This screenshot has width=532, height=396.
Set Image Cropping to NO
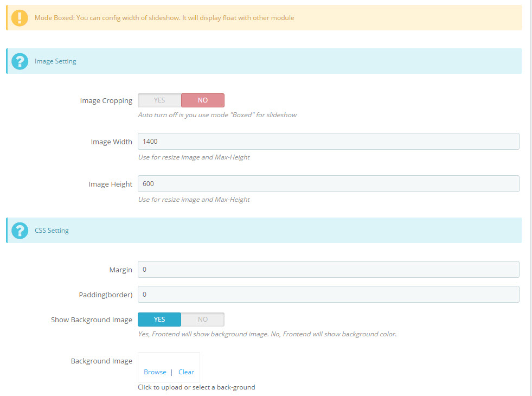tap(203, 100)
